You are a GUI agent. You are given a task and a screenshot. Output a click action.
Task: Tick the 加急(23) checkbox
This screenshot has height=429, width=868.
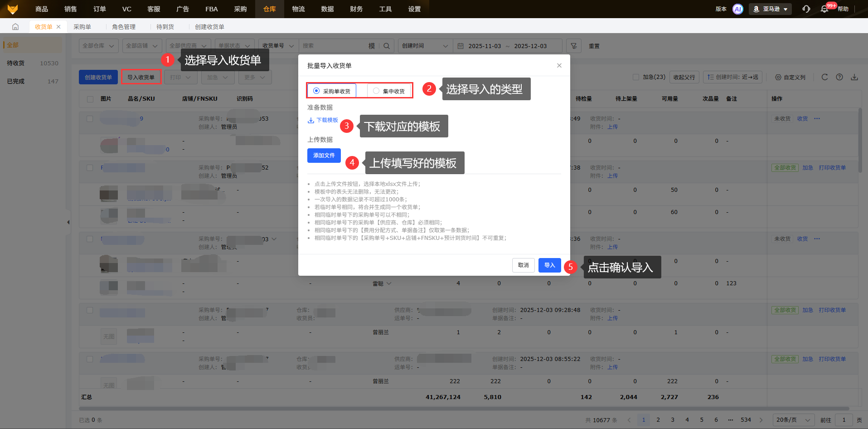(635, 77)
